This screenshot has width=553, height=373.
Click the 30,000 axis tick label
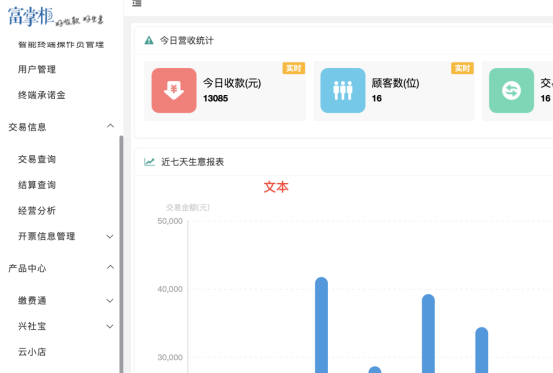(170, 357)
